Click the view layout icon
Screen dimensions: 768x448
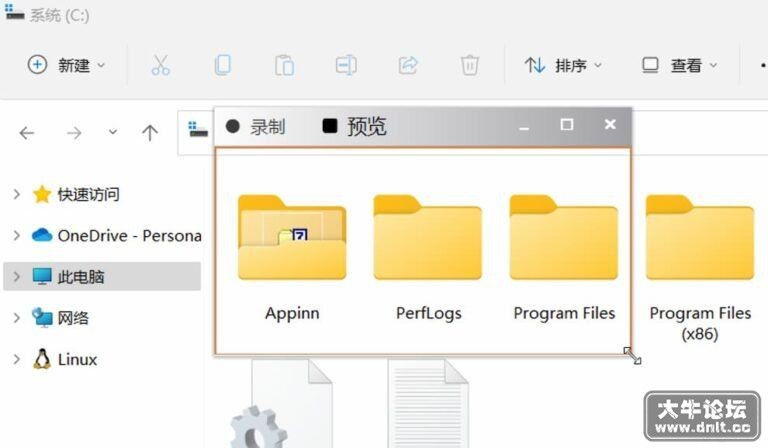coord(650,65)
